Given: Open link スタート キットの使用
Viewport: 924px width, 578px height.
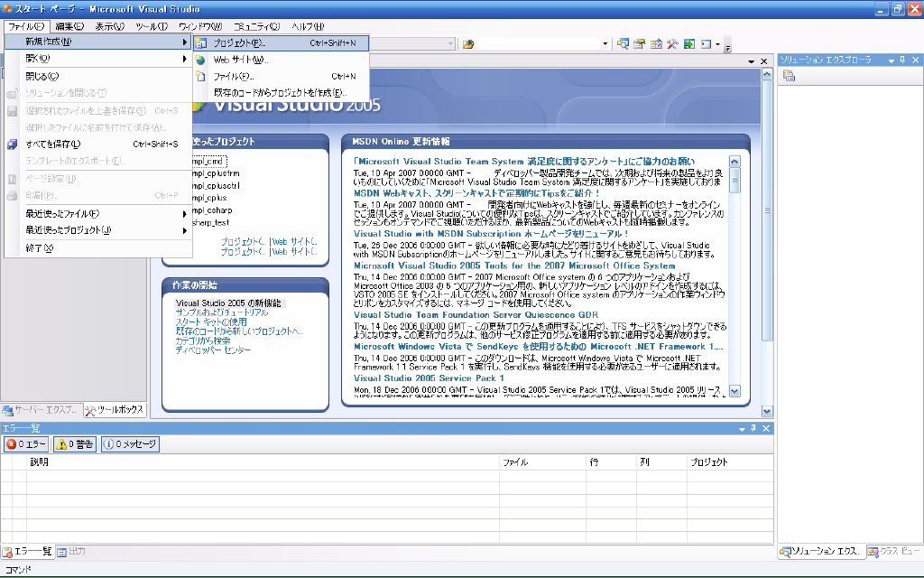Looking at the screenshot, I should tap(211, 322).
